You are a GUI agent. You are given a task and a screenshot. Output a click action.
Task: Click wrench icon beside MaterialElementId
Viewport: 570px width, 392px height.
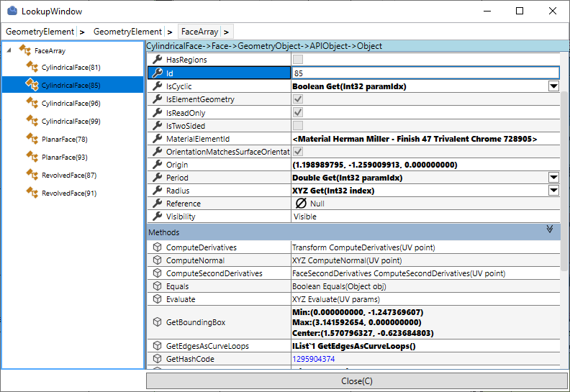click(x=157, y=138)
